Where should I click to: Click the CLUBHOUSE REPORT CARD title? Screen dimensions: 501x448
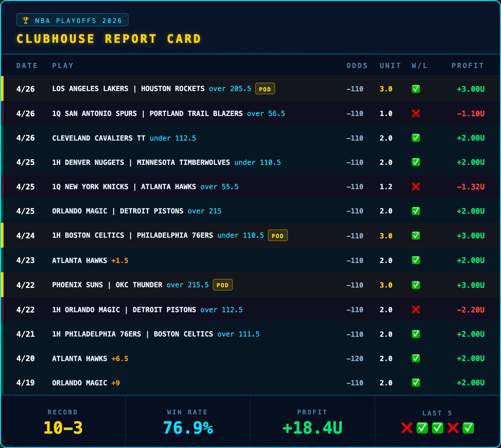[109, 39]
